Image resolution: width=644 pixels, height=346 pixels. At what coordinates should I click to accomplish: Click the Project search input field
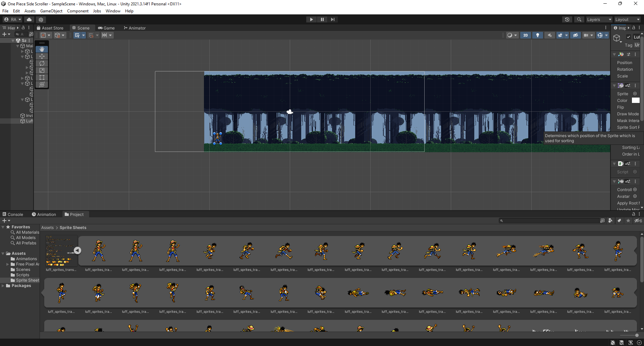click(x=549, y=221)
